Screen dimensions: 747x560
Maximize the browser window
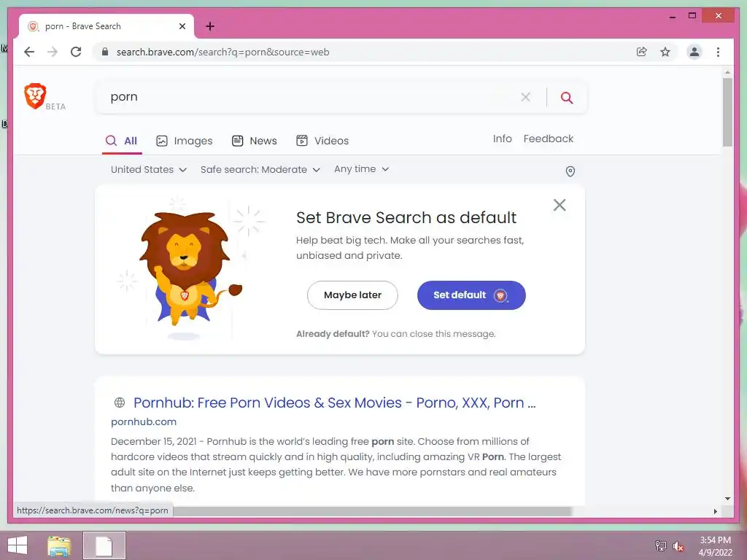pos(692,16)
